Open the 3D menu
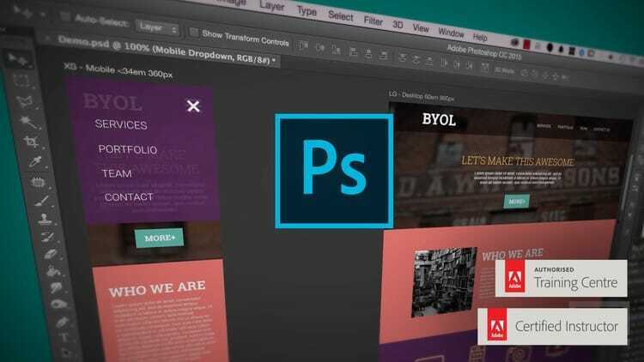Screen dimensions: 644x362 398,25
